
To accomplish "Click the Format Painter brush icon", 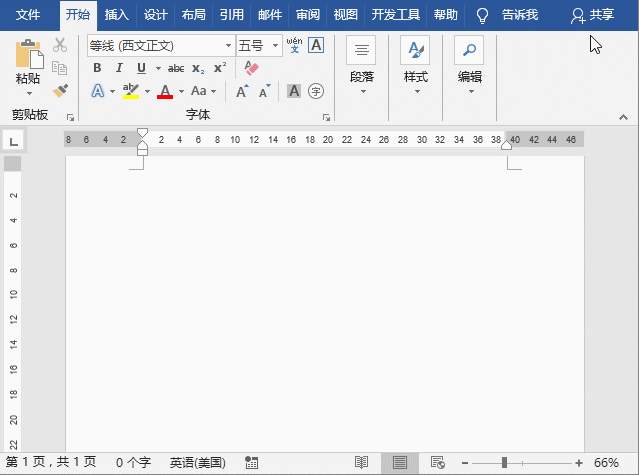I will (60, 91).
